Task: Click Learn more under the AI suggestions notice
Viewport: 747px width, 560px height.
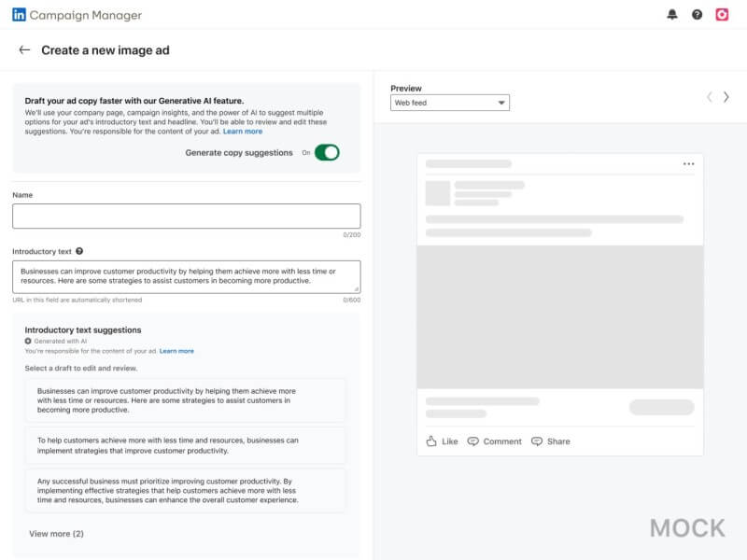Action: 177,350
